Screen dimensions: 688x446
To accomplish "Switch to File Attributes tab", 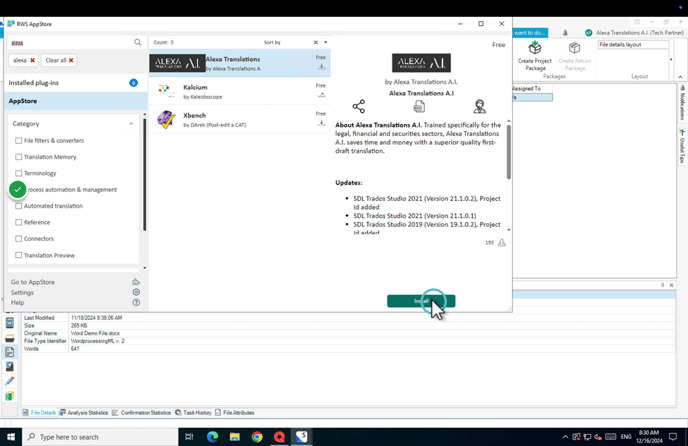I will click(x=235, y=413).
